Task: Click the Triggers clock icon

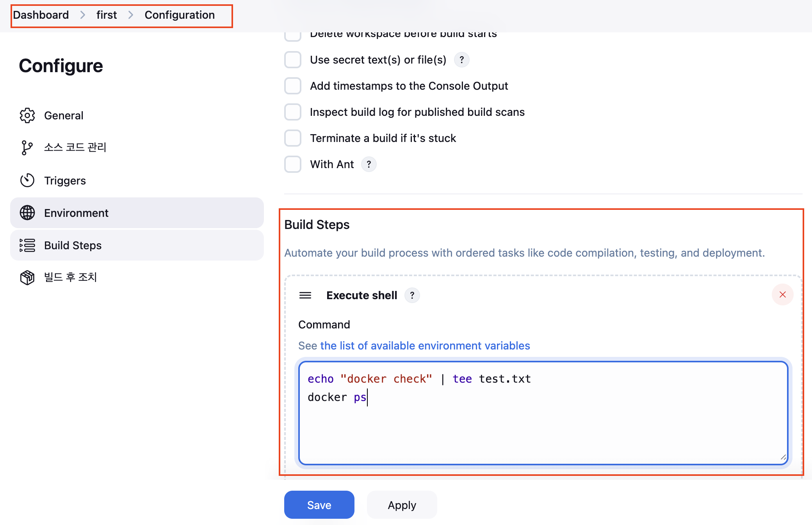Action: click(x=27, y=180)
